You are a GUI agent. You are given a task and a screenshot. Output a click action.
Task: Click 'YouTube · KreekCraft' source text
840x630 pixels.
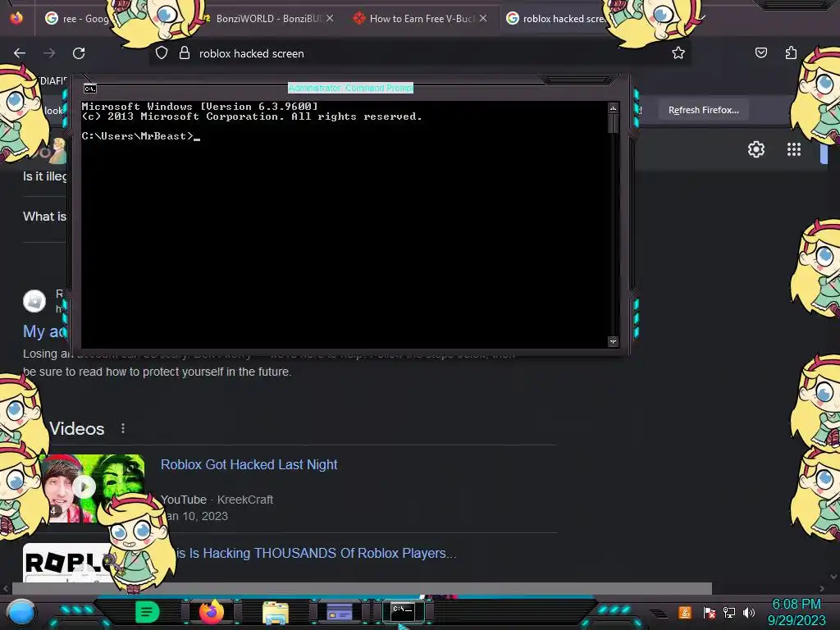(x=217, y=500)
